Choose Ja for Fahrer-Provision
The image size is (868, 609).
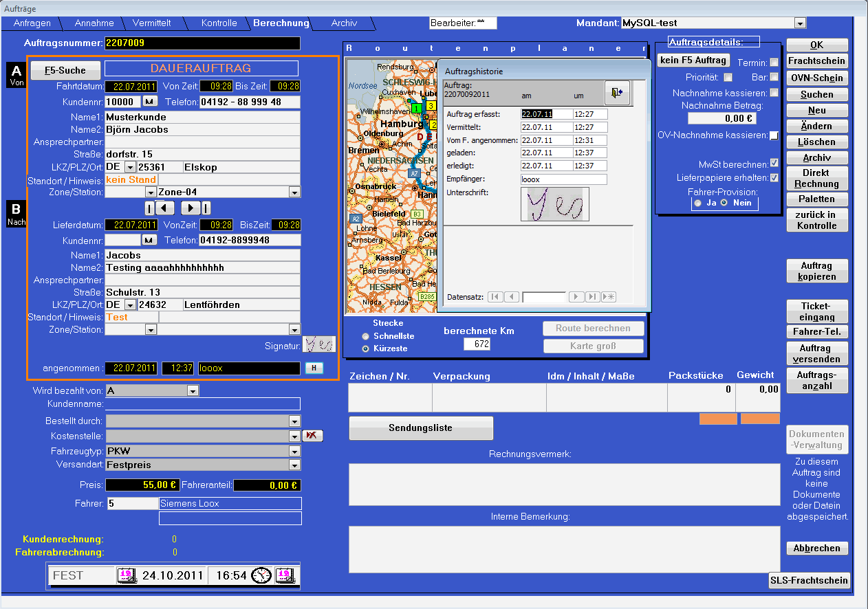coord(698,203)
